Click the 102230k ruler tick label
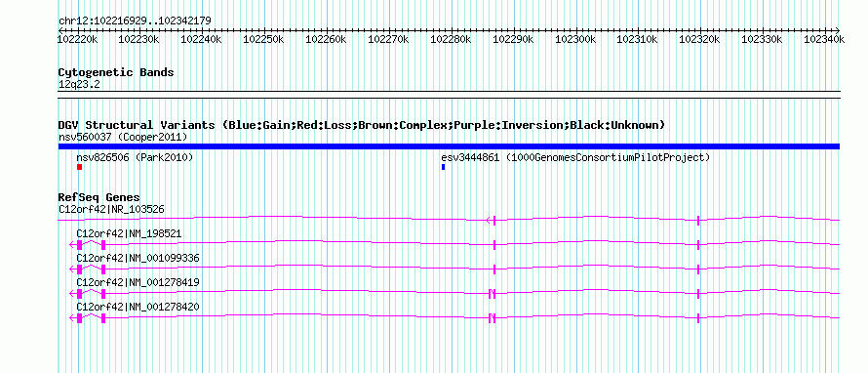The width and height of the screenshot is (868, 373). click(138, 39)
